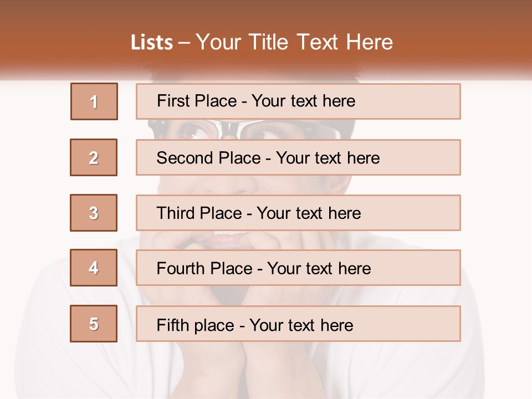
Task: Select the Fifth place text bar
Action: pos(298,324)
